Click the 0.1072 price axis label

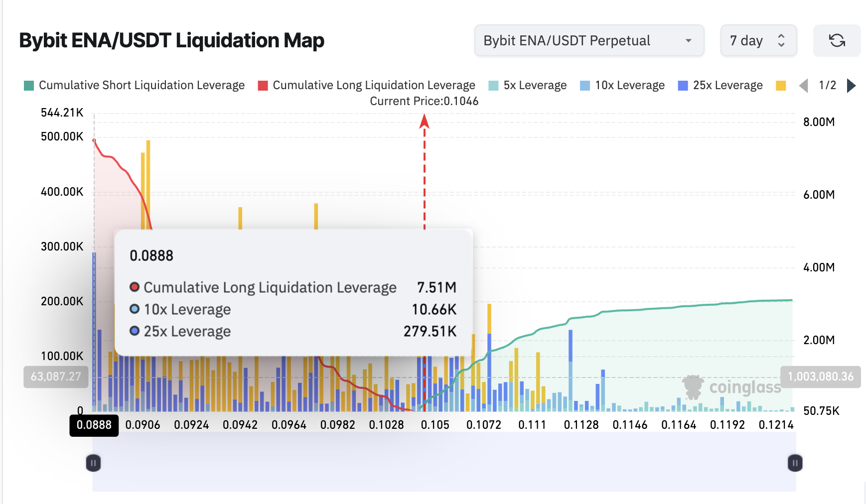click(484, 425)
